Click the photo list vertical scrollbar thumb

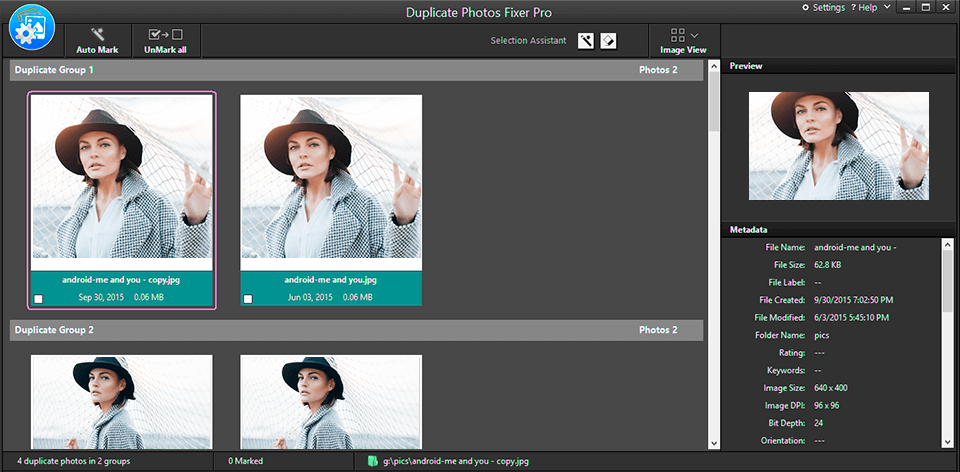tap(713, 103)
